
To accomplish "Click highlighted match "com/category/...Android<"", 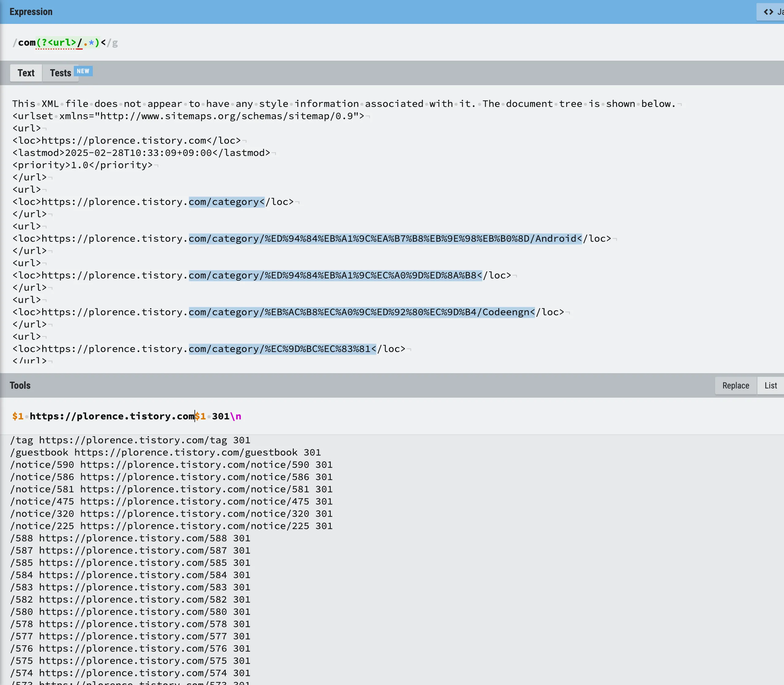I will [x=385, y=239].
